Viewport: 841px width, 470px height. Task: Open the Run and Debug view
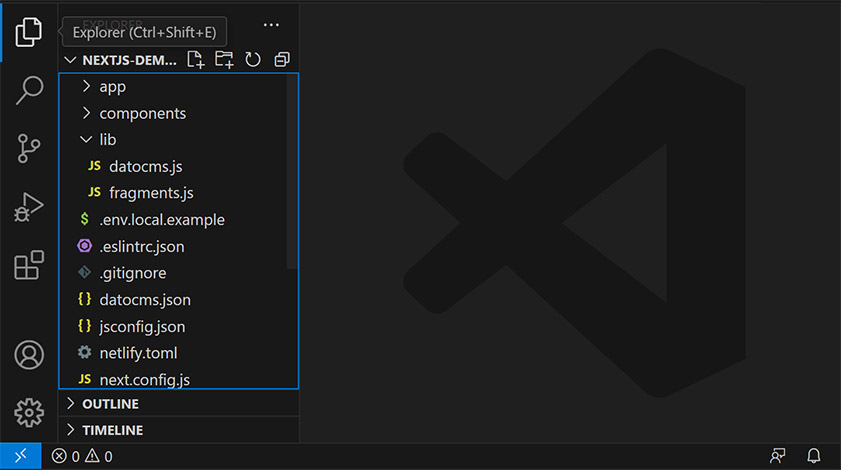pos(28,207)
